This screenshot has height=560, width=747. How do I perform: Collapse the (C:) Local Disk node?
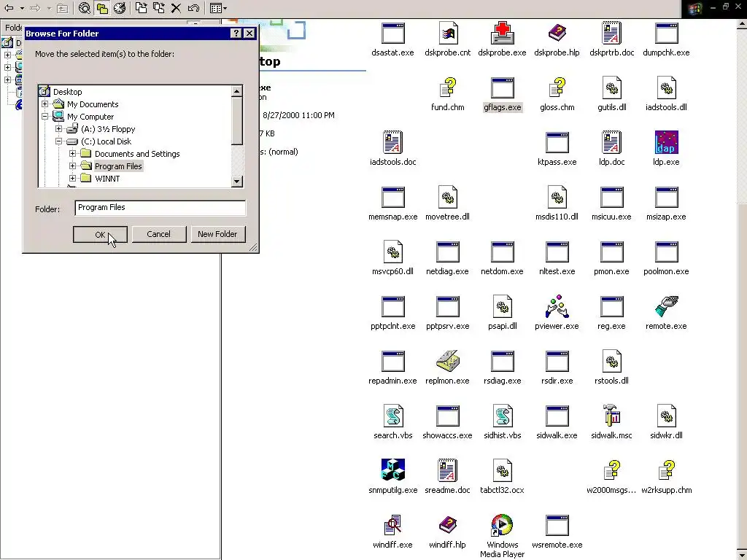(x=58, y=141)
